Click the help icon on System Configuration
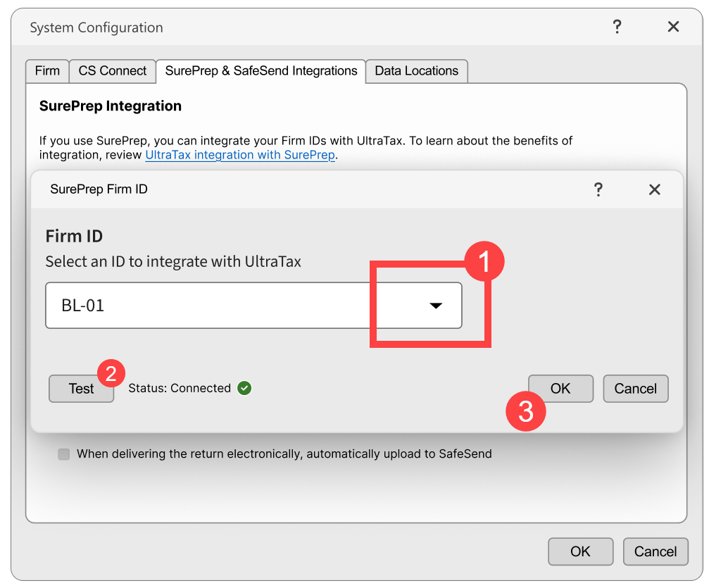This screenshot has width=709, height=588. point(617,26)
